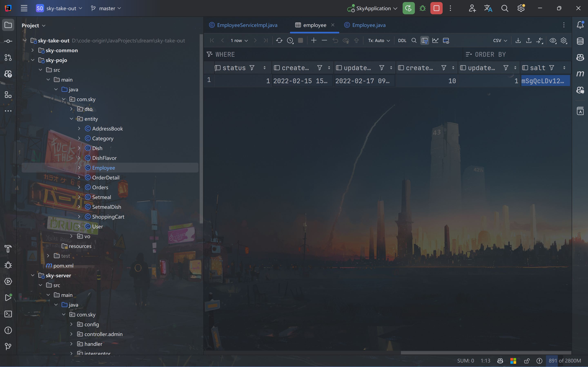Stop the running SkyApplication
Screen dimensions: 588x367
(436, 8)
